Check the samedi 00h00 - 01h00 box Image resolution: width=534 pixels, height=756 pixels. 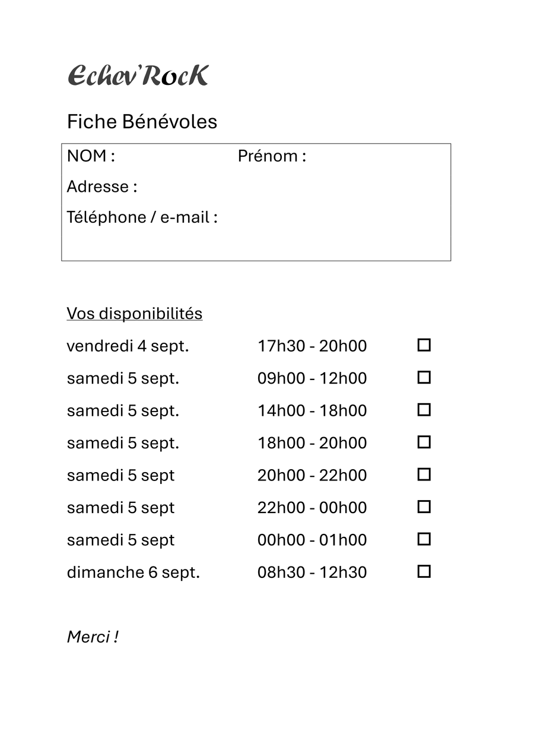(424, 539)
